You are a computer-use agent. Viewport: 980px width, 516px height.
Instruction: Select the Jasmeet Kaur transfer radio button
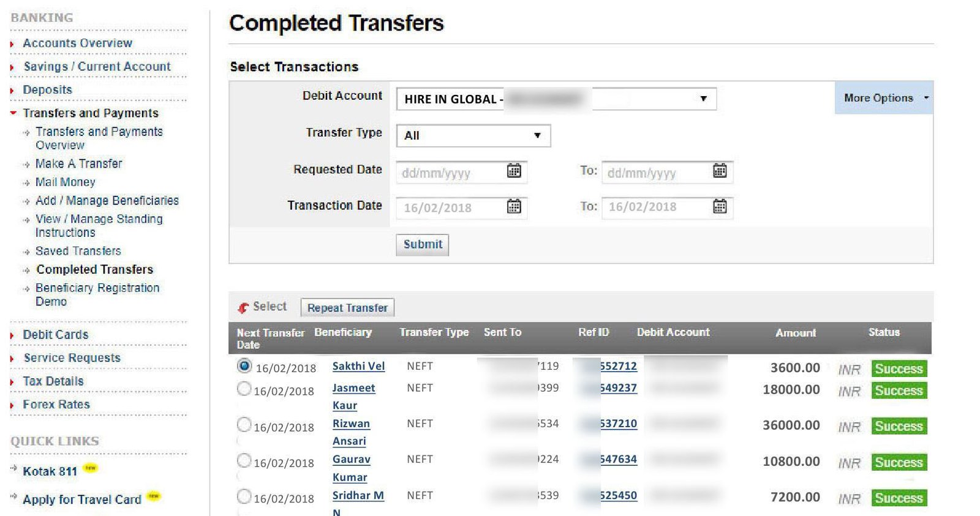click(244, 389)
